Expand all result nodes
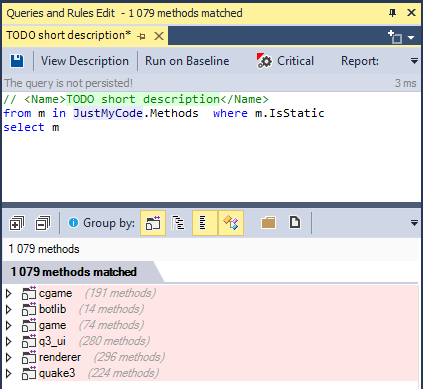 (x=17, y=223)
